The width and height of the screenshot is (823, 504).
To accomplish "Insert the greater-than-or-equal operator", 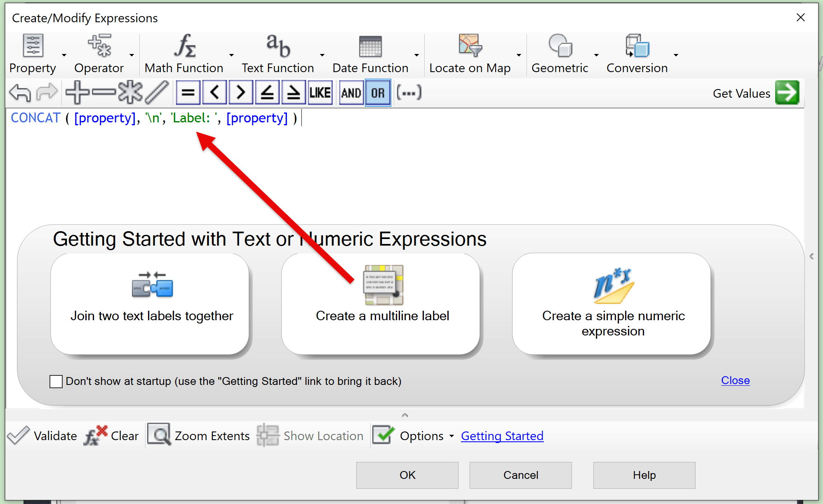I will [x=293, y=93].
